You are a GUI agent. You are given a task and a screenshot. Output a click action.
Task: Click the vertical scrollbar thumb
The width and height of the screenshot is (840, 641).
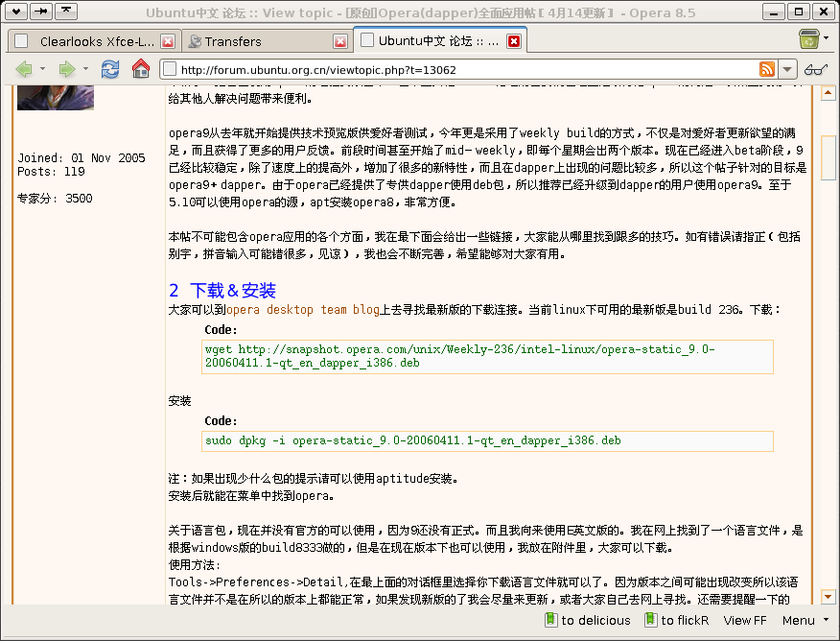click(x=828, y=157)
